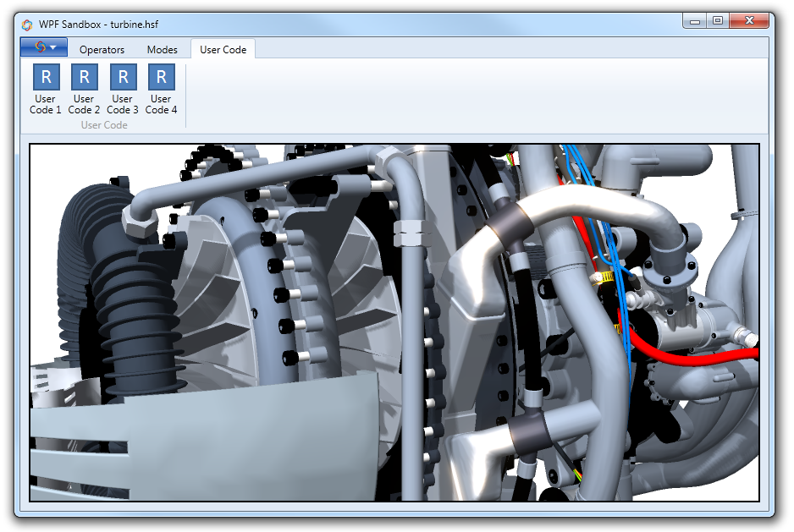
Task: Switch to the Operators tab
Action: (102, 50)
